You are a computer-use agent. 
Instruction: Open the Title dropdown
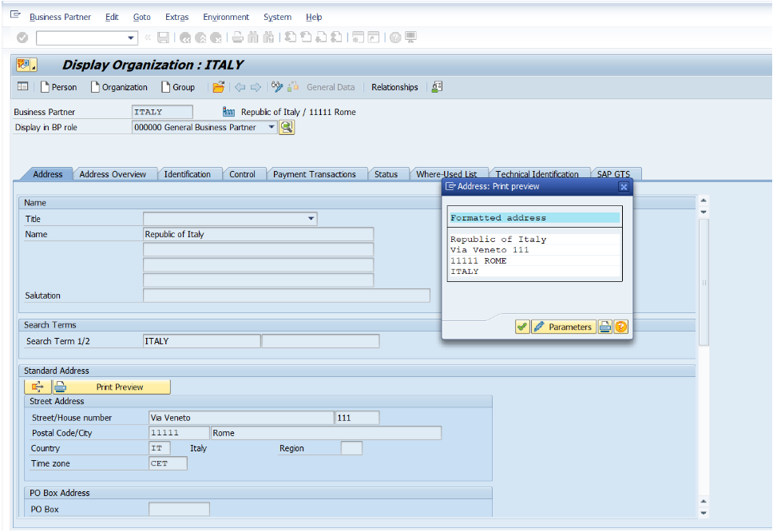[x=311, y=218]
